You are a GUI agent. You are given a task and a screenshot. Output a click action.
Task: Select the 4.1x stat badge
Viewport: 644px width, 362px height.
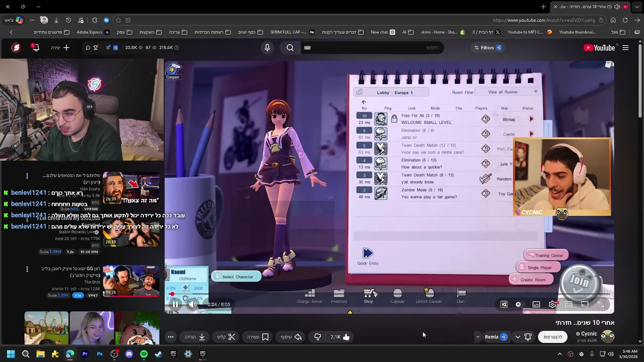click(x=78, y=295)
